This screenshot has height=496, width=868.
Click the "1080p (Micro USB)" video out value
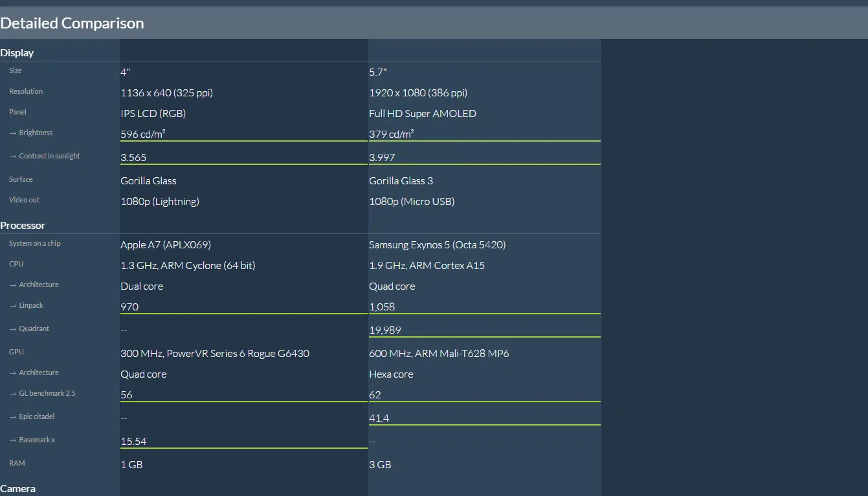click(x=412, y=201)
